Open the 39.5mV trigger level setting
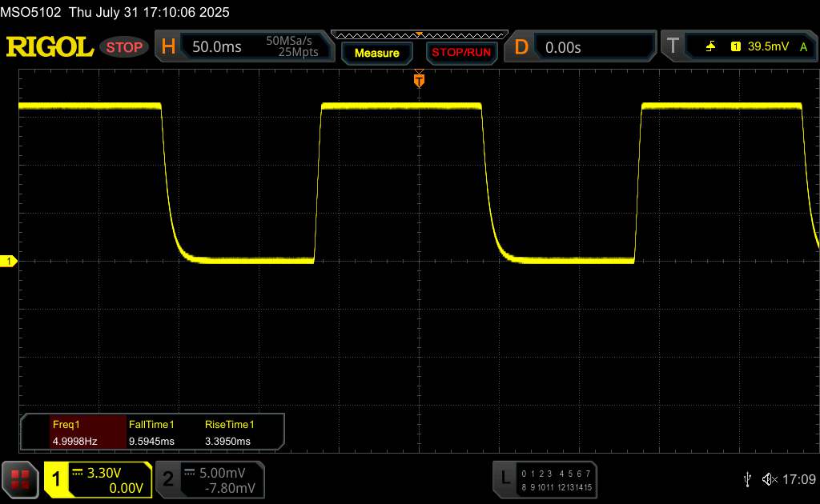Screen dimensions: 820x504 coord(768,47)
